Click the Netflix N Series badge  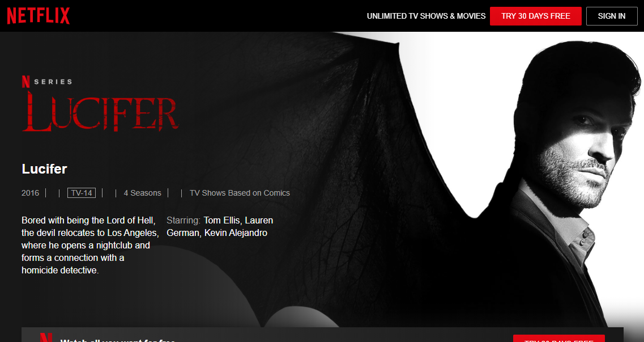pyautogui.click(x=47, y=82)
